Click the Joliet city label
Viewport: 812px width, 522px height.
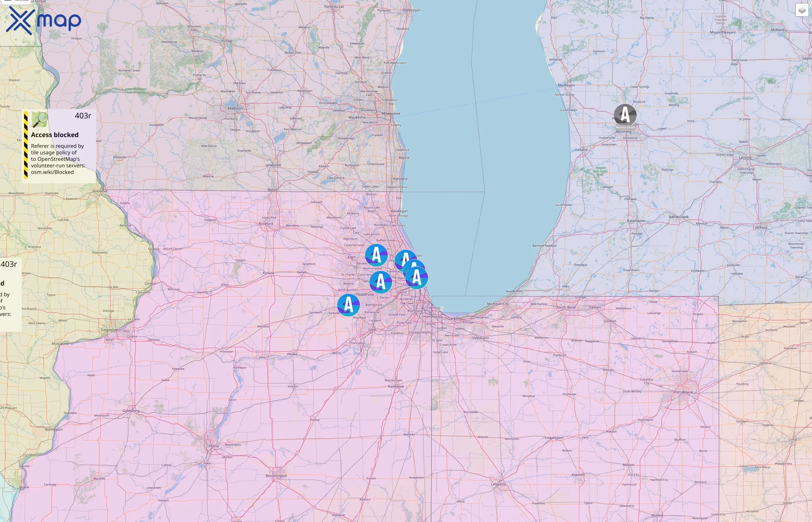372,329
